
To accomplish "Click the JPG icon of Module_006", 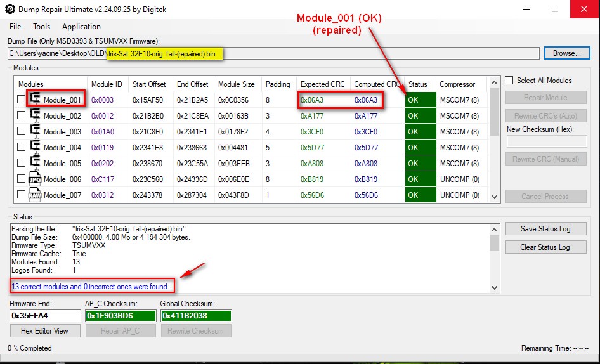I will [36, 179].
